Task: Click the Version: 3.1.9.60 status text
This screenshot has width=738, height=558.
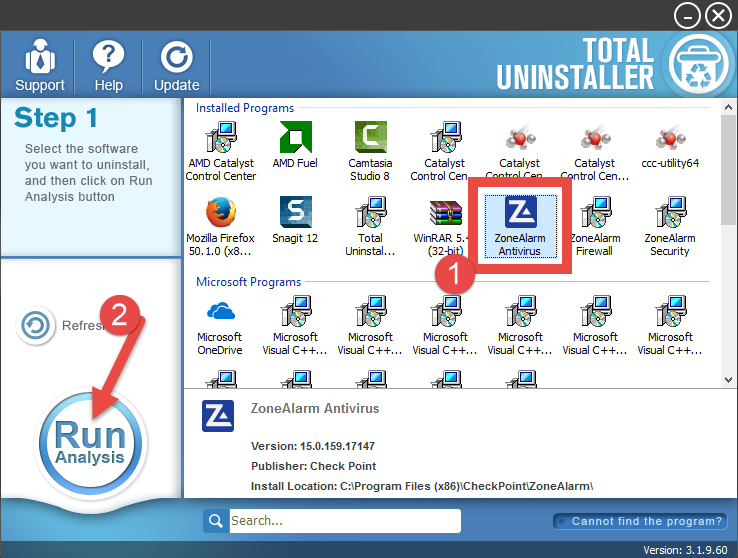Action: [685, 550]
